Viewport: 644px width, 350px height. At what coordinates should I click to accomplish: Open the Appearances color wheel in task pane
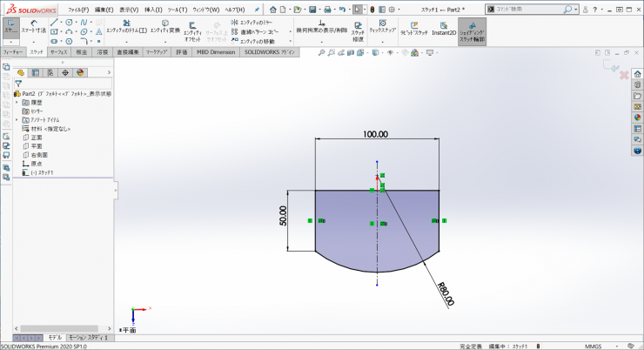point(637,117)
